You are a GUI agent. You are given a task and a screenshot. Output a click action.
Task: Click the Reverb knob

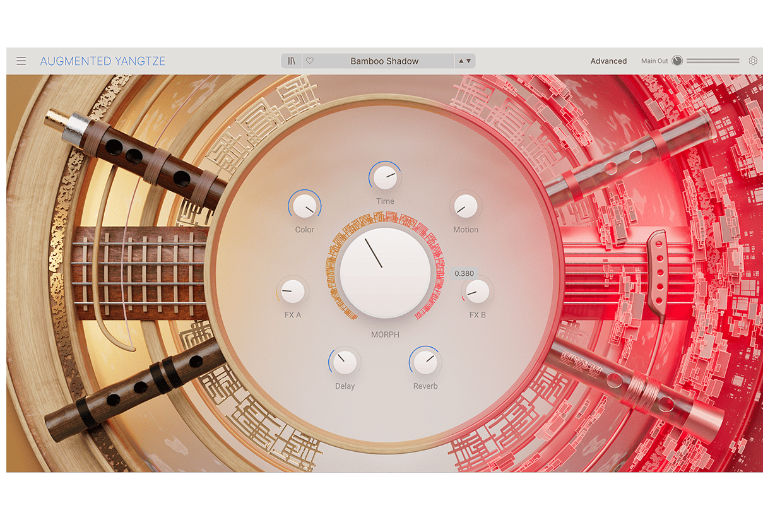(425, 362)
